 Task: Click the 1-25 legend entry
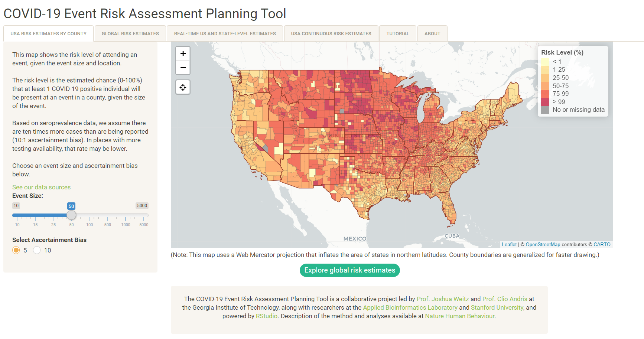[559, 69]
